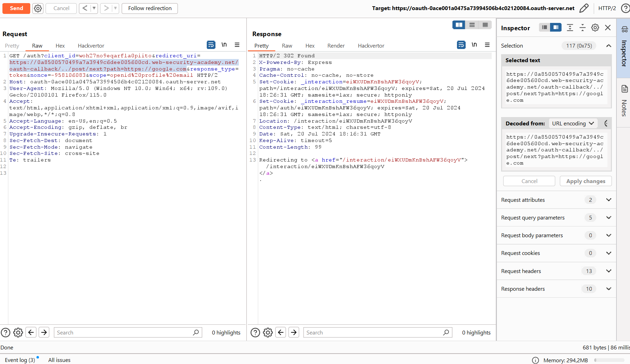This screenshot has width=630, height=364.
Task: Switch request view to Pretty tab
Action: (12, 45)
